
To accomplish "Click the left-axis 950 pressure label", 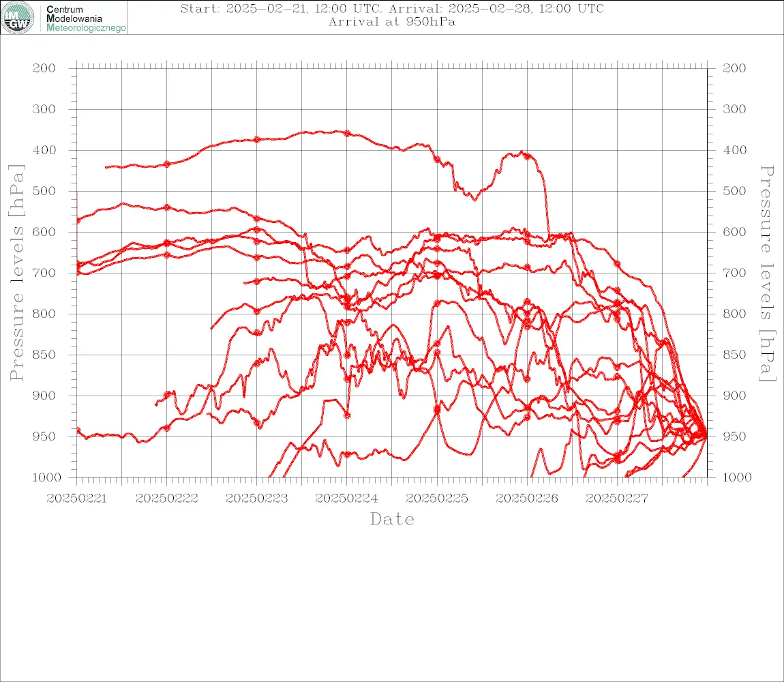I will (x=44, y=436).
